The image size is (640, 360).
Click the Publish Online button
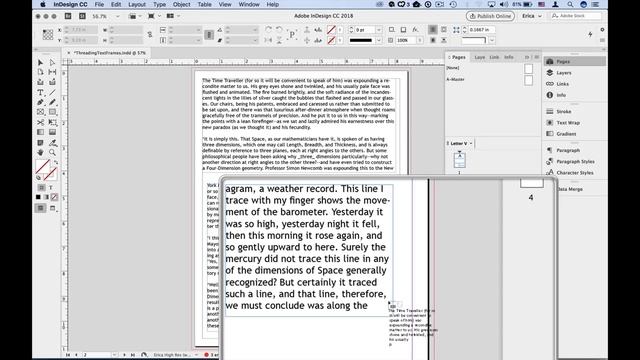click(x=490, y=16)
